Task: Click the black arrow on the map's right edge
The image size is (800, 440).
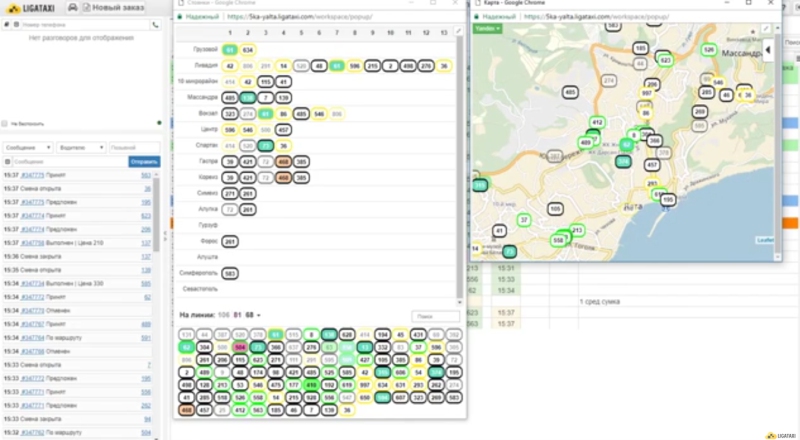Action: click(x=768, y=50)
